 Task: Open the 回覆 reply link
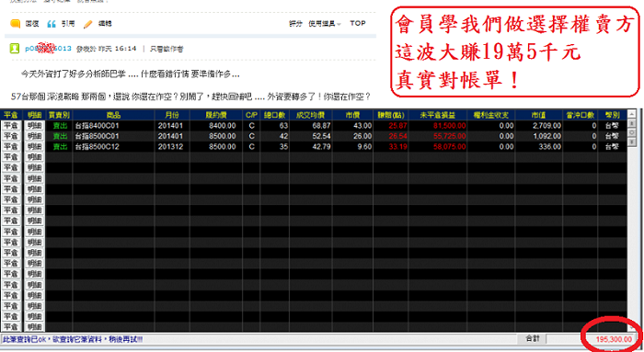[x=32, y=24]
